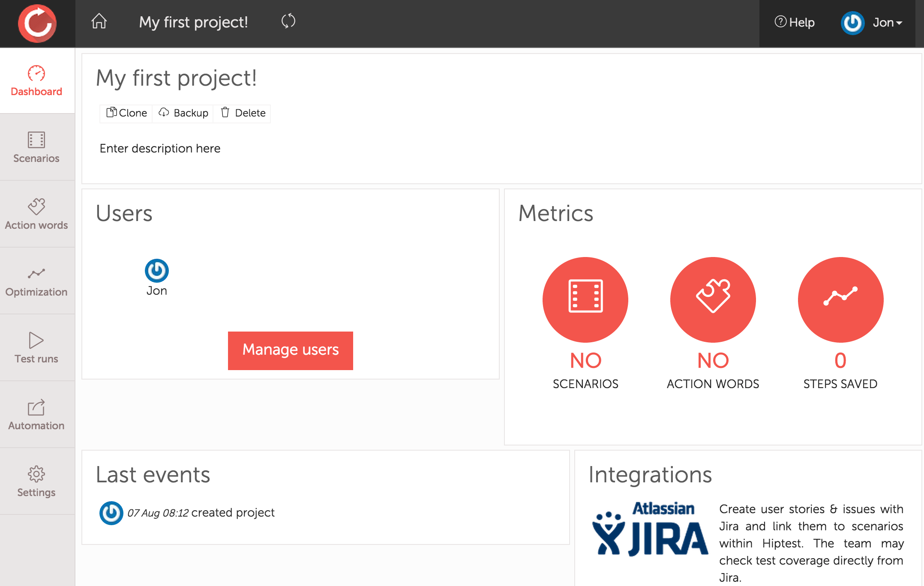Click the refresh sync icon in header
This screenshot has height=586, width=924.
288,21
